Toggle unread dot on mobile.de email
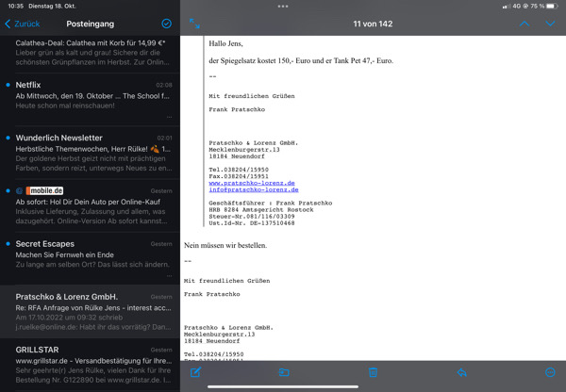This screenshot has width=566, height=392. (8, 190)
